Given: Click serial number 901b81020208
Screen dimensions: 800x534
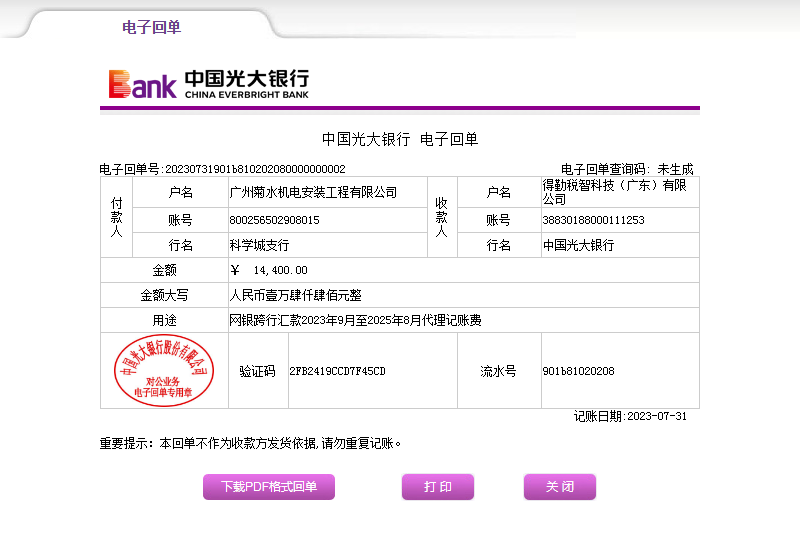Looking at the screenshot, I should click(578, 371).
